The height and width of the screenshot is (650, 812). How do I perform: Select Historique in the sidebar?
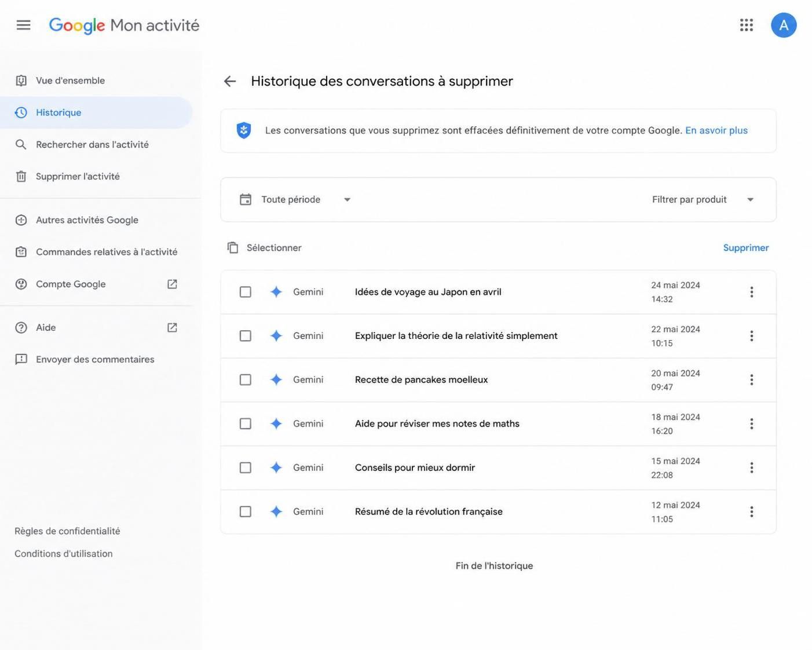click(x=96, y=112)
